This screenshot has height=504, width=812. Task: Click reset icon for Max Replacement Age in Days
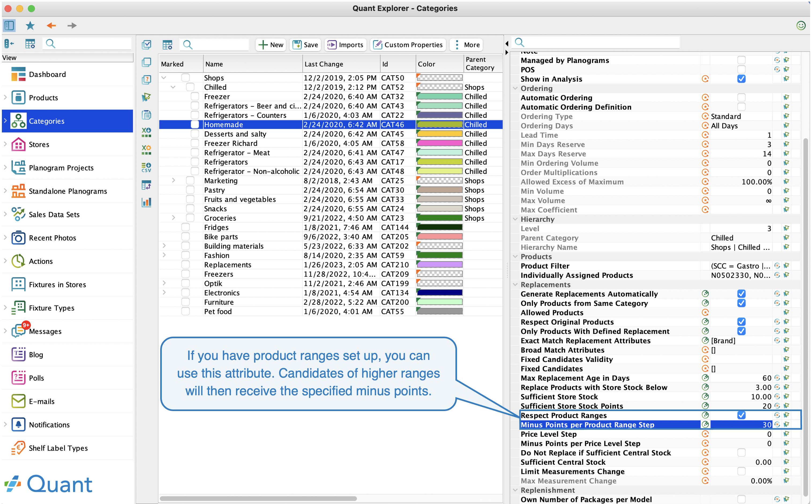coord(777,378)
